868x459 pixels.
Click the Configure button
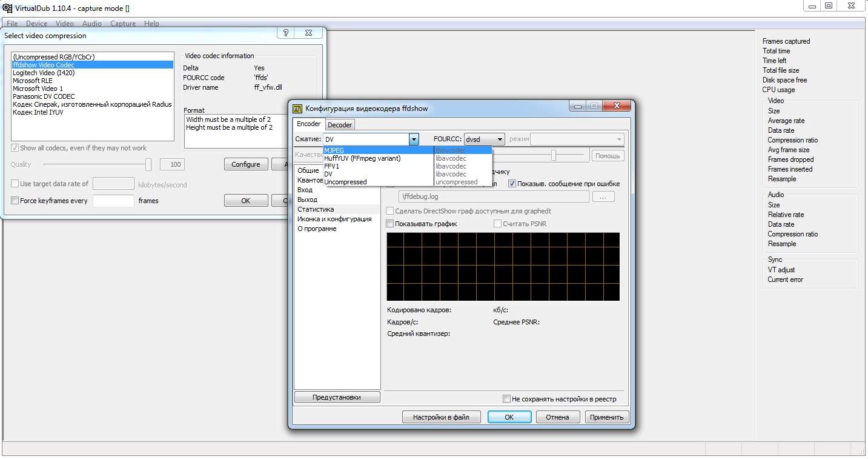point(246,164)
